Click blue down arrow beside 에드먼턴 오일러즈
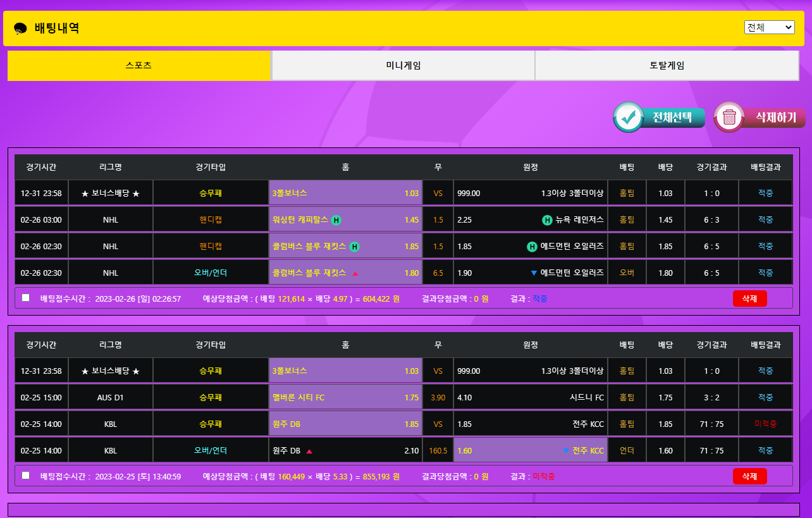The width and height of the screenshot is (812, 518). tap(534, 273)
